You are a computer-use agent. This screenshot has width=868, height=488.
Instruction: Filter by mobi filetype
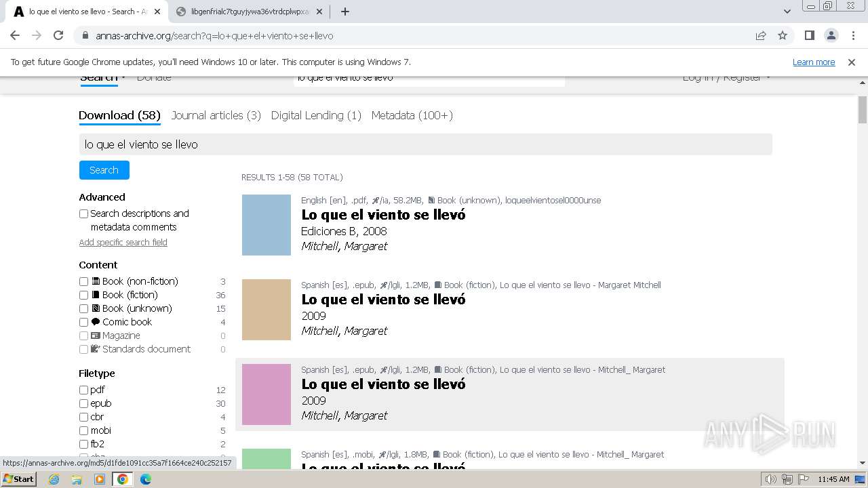tap(83, 430)
